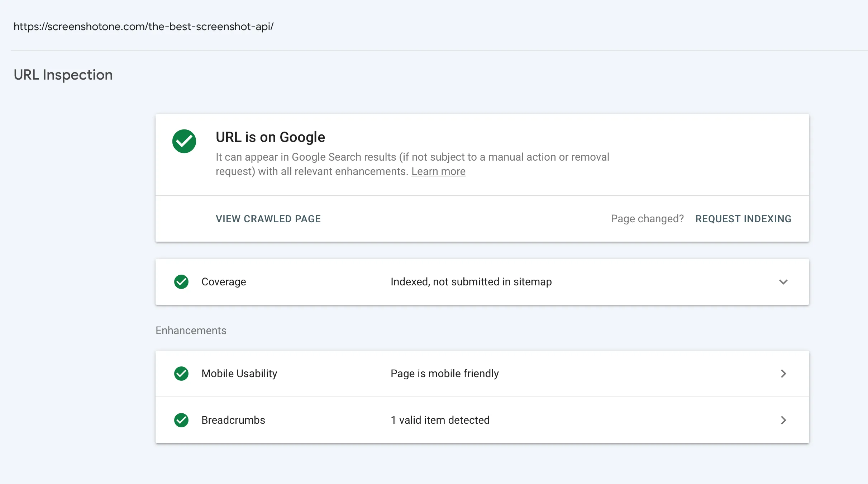Click Indexed, not submitted in sitemap text
This screenshot has width=868, height=484.
[x=471, y=282]
